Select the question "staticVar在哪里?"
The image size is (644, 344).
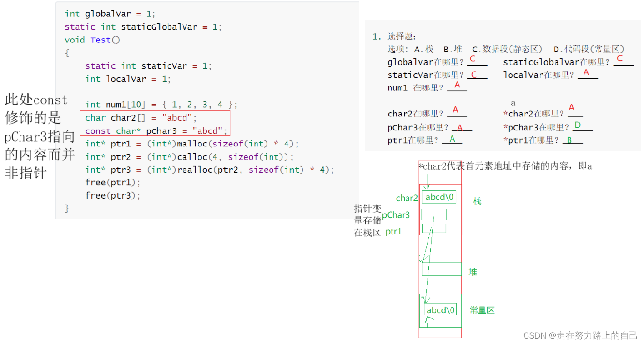tap(426, 75)
